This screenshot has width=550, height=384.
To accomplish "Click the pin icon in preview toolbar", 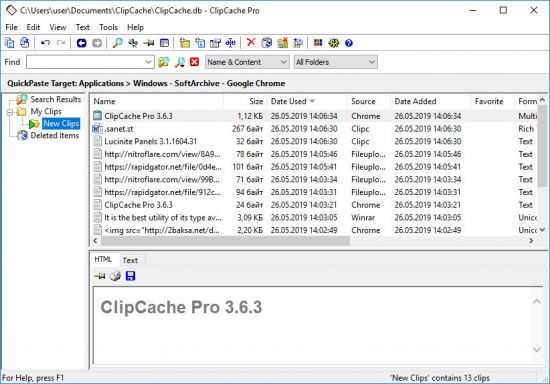I will (x=100, y=276).
